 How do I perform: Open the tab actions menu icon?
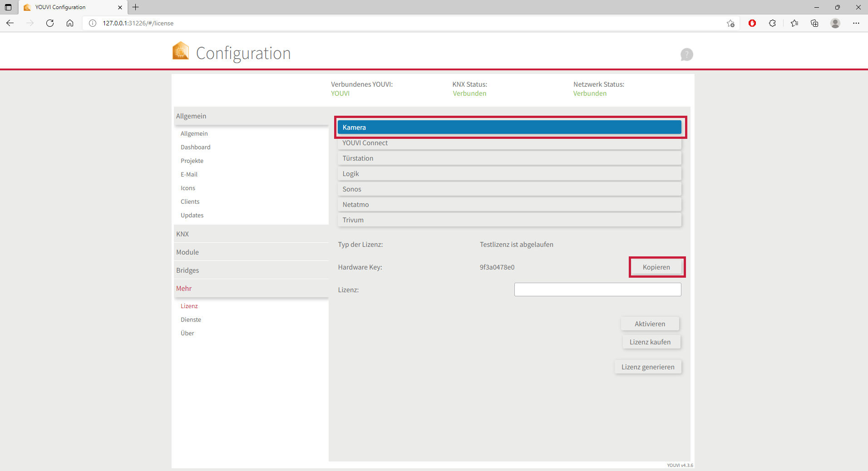tap(8, 7)
